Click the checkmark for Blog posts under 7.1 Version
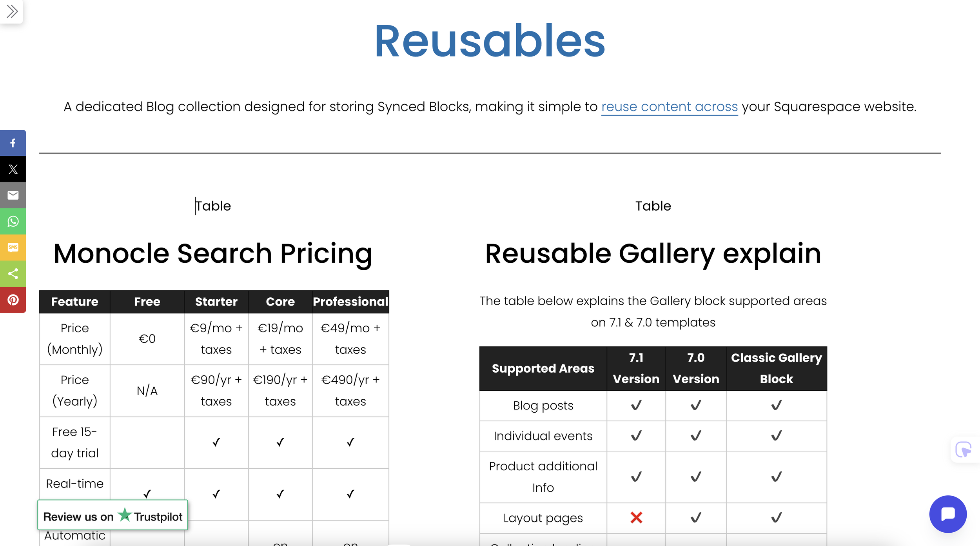 tap(635, 405)
